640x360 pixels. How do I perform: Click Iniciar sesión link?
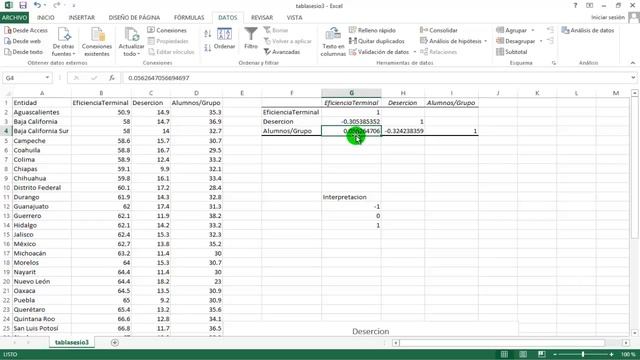pyautogui.click(x=608, y=18)
